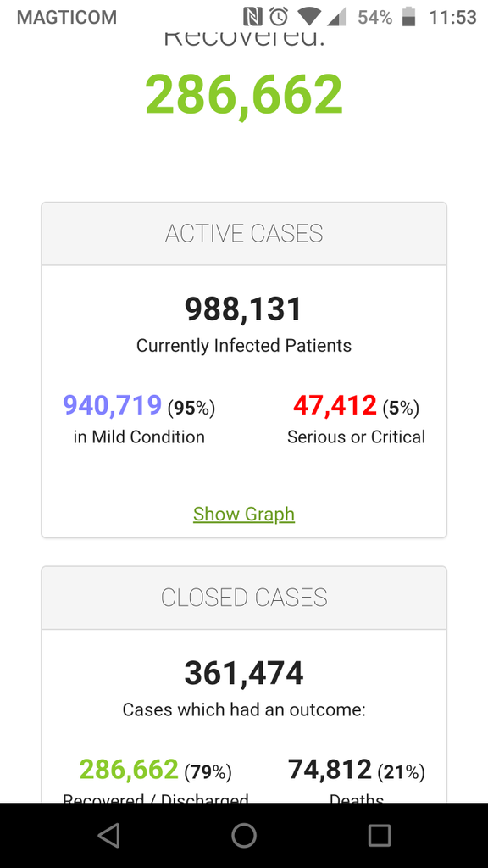The width and height of the screenshot is (488, 868).
Task: Tap the battery status icon
Action: coord(408,17)
